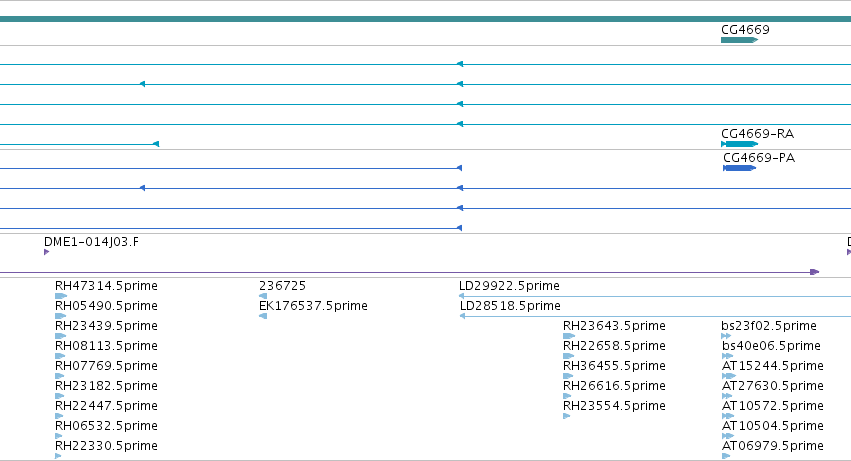Image resolution: width=851 pixels, height=461 pixels.
Task: Click the LD28518.5prime EST line start
Action: (x=462, y=316)
